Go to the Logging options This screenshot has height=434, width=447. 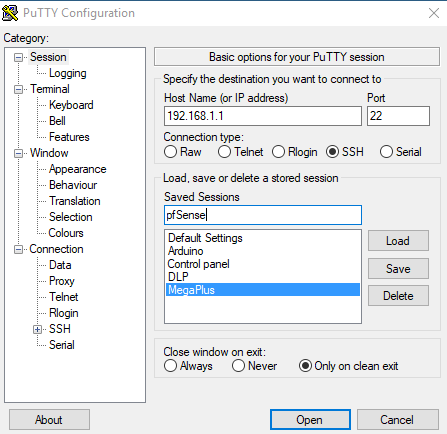(68, 73)
